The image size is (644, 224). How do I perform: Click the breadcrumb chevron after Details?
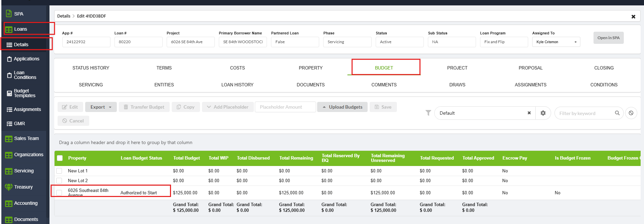74,16
